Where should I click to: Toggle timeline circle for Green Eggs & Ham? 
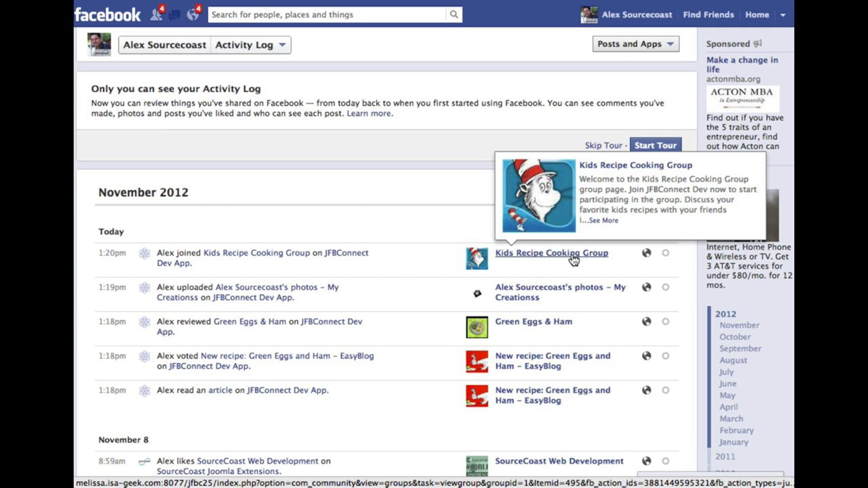click(665, 321)
